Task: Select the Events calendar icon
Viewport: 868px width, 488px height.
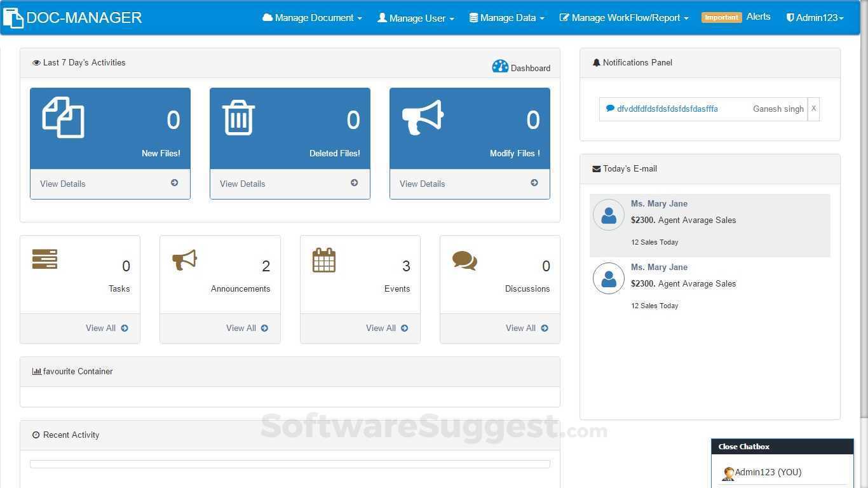Action: (x=324, y=260)
